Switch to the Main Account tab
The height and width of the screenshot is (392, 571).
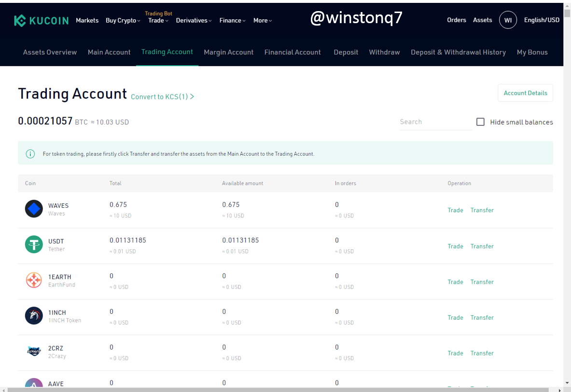pos(109,53)
